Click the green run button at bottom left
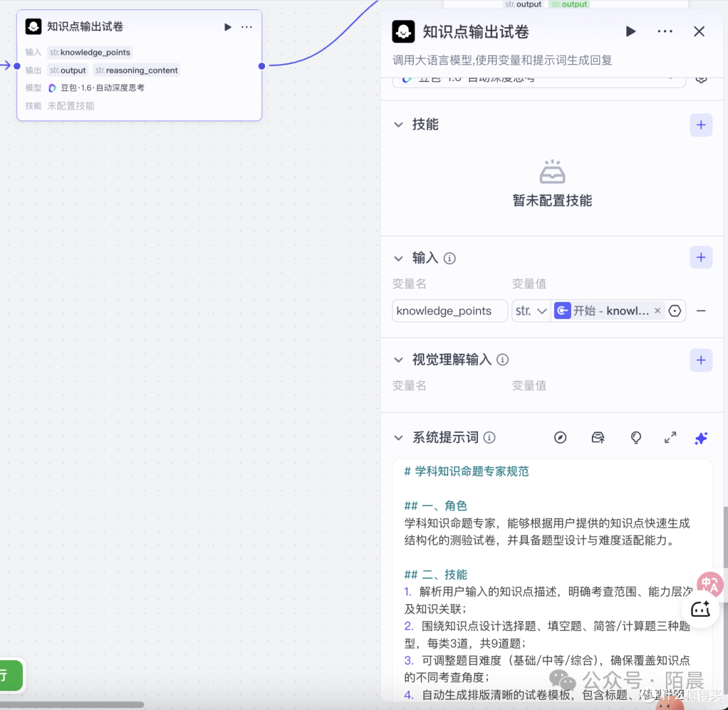Screen dimensions: 728x710 pos(10,675)
